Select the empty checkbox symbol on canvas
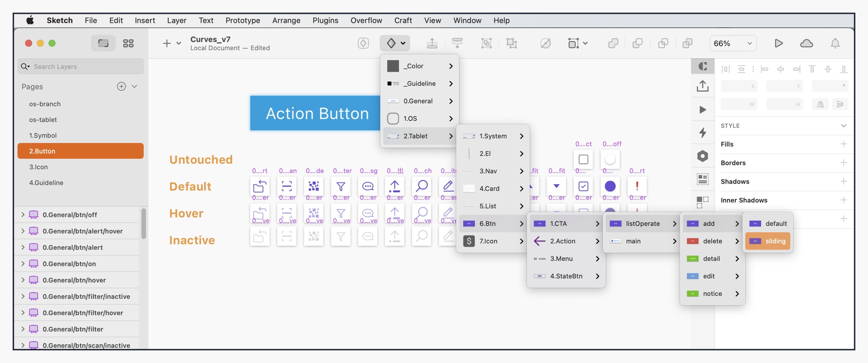868x363 pixels. point(583,159)
